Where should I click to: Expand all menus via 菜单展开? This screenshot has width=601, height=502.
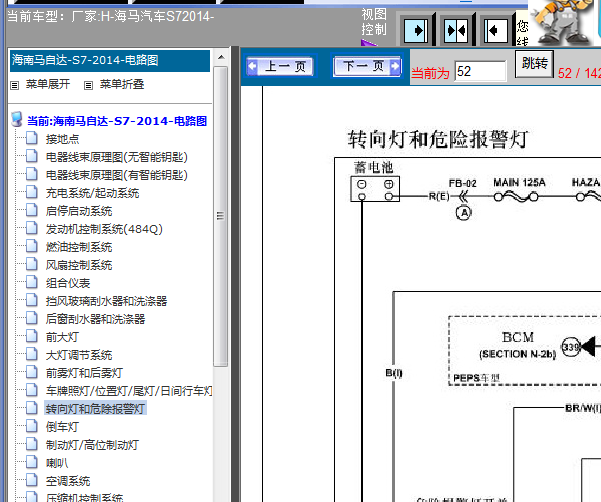tap(48, 84)
